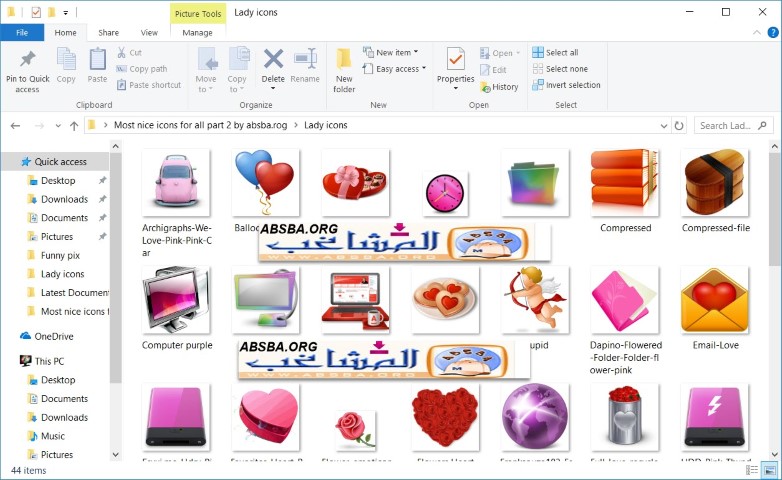Click Select all
Viewport: 782px width, 480px height.
click(x=555, y=52)
